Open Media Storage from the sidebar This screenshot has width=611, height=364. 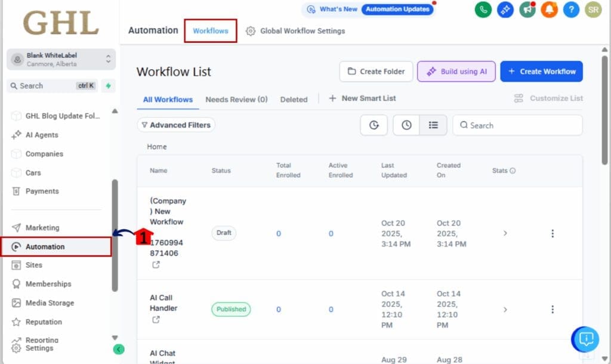pos(51,303)
